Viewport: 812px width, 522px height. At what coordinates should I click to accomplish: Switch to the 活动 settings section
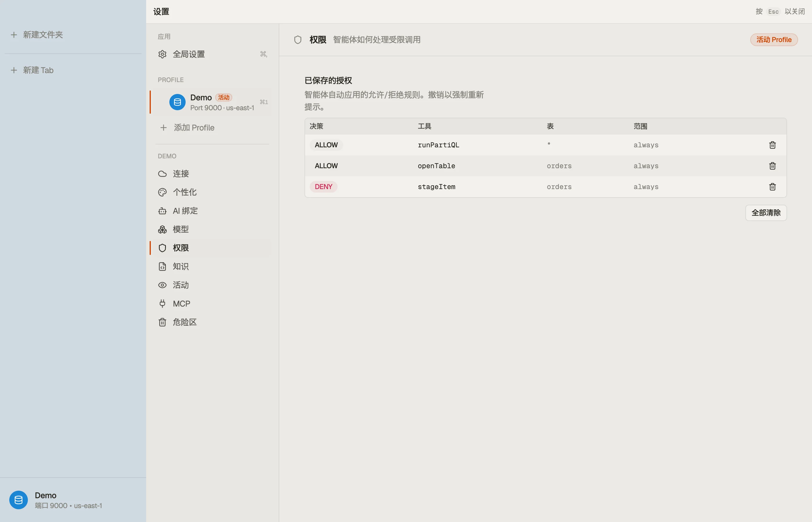point(213,285)
